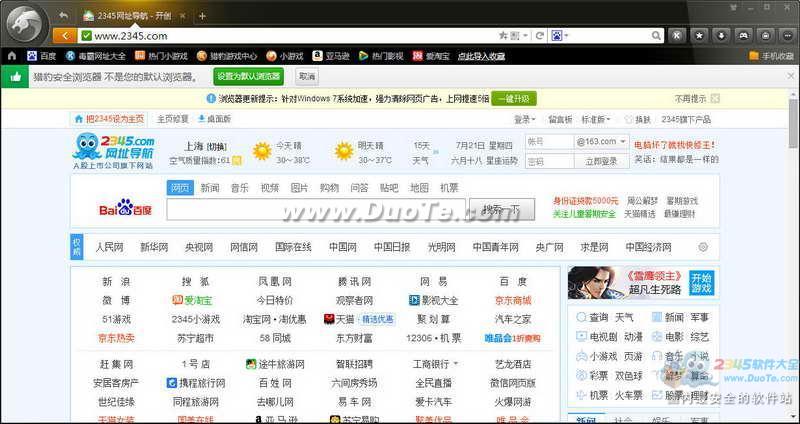Click the green security shield in address bar
The height and width of the screenshot is (424, 800).
pyautogui.click(x=86, y=36)
